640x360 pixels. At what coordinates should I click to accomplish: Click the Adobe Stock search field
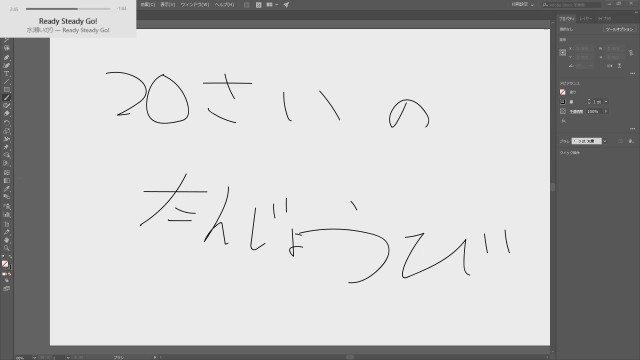click(x=571, y=4)
